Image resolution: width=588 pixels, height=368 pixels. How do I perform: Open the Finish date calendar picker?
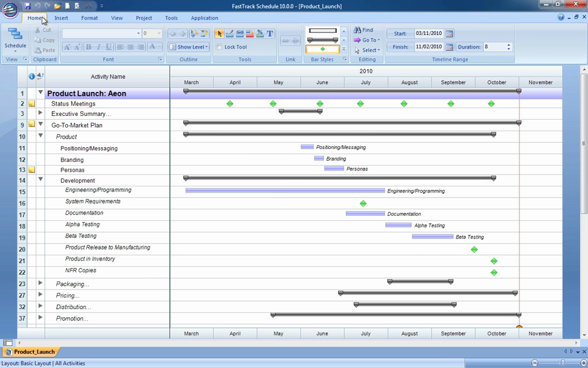pyautogui.click(x=449, y=47)
